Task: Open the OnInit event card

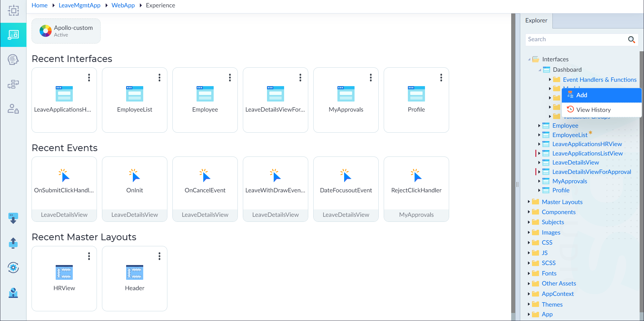Action: click(135, 189)
